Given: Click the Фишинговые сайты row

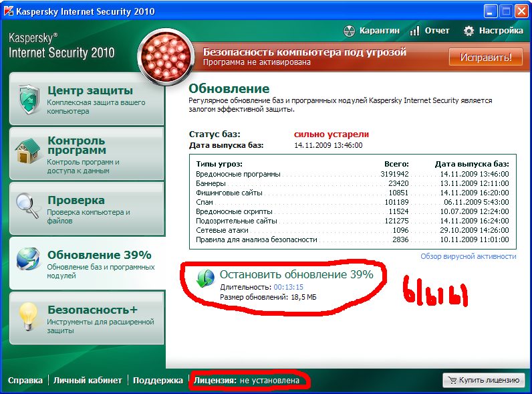Looking at the screenshot, I should [352, 193].
